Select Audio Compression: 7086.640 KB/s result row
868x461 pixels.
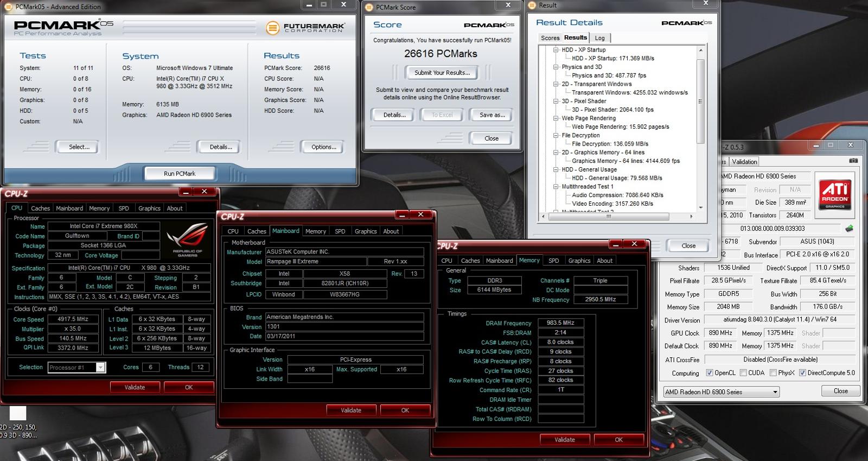click(617, 195)
